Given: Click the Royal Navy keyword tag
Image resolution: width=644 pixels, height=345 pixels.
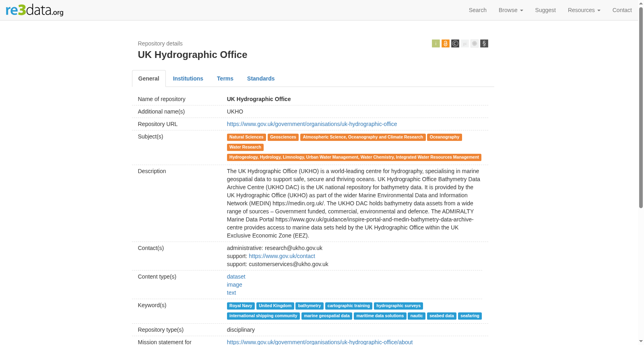Looking at the screenshot, I should tap(241, 306).
